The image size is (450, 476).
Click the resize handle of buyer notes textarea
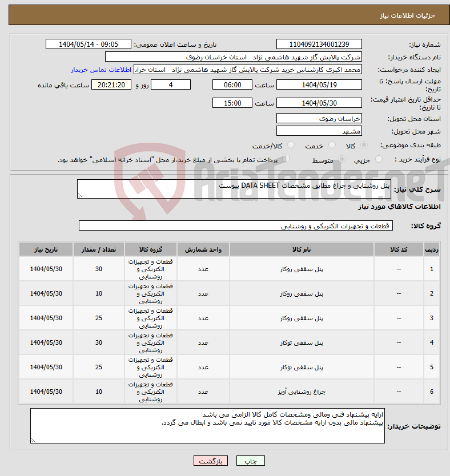(x=33, y=441)
